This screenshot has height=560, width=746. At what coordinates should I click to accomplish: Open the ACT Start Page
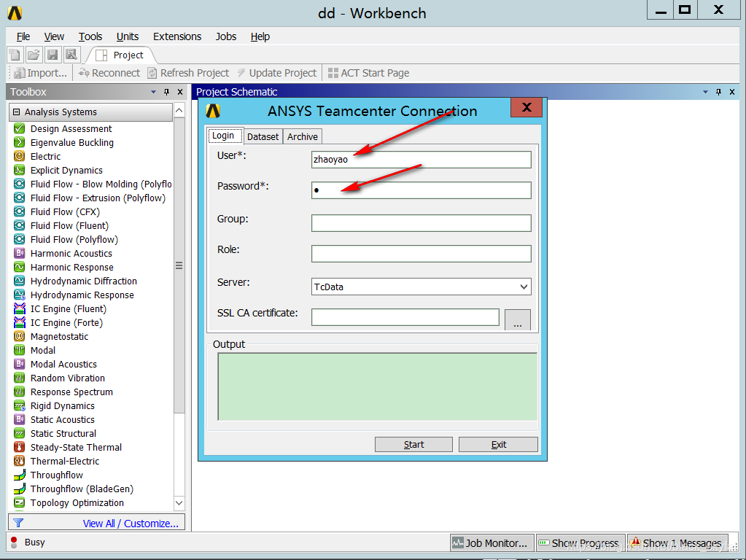click(369, 73)
